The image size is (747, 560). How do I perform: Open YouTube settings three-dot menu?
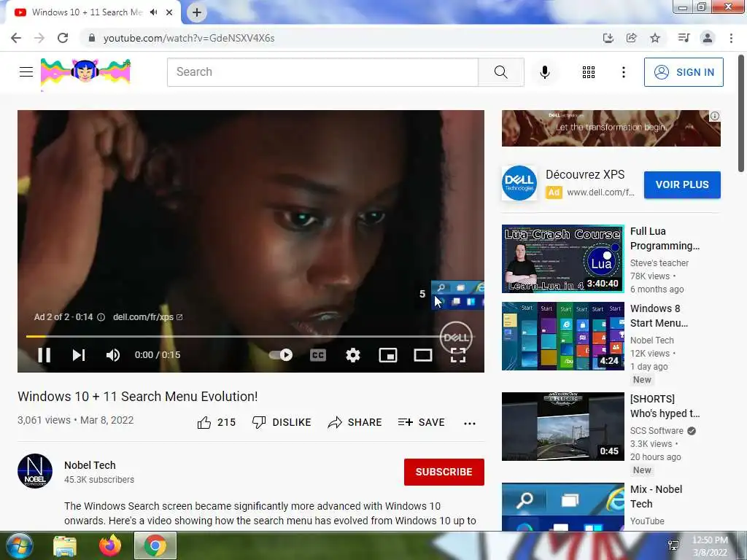click(x=623, y=72)
